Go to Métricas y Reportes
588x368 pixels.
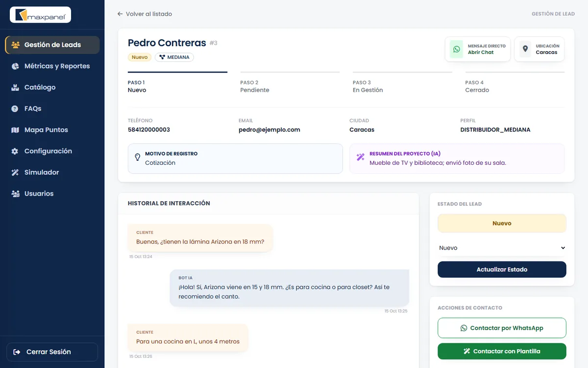point(52,66)
